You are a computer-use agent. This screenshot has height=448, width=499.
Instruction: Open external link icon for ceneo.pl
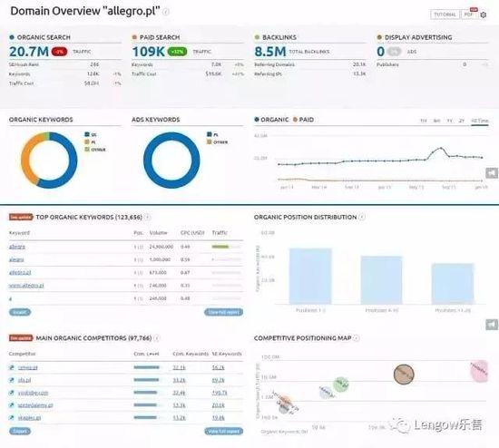click(12, 367)
